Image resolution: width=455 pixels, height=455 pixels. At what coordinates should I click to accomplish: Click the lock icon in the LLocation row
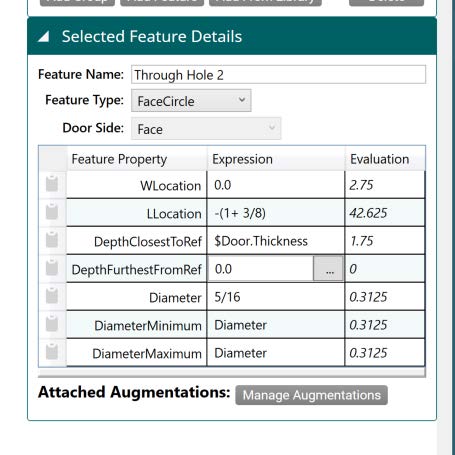point(52,211)
